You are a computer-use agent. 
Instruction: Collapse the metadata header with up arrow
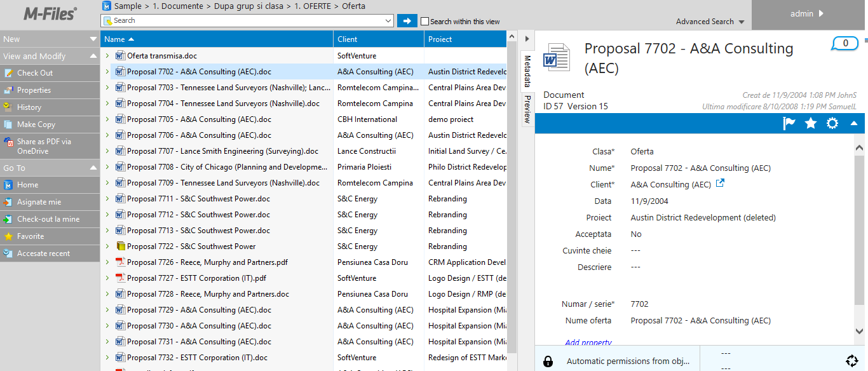(x=854, y=123)
